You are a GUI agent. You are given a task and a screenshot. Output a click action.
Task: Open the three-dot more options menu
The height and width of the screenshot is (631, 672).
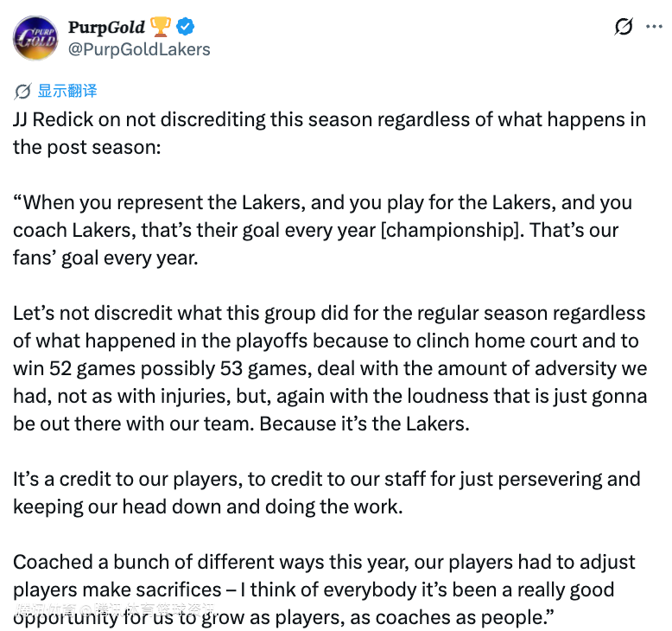655,27
